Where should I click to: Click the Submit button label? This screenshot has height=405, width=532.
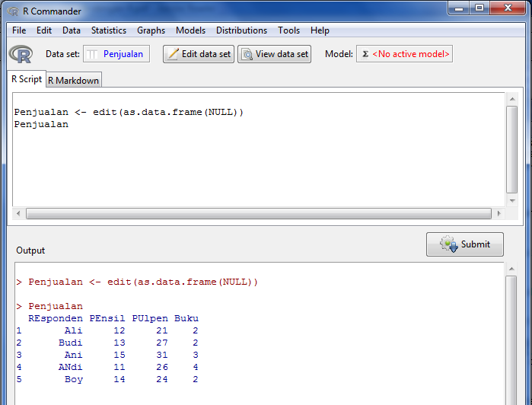[476, 244]
